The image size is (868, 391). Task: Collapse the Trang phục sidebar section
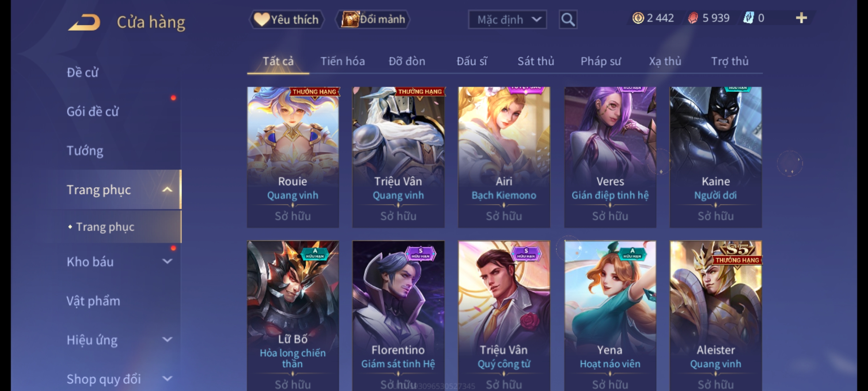click(167, 190)
